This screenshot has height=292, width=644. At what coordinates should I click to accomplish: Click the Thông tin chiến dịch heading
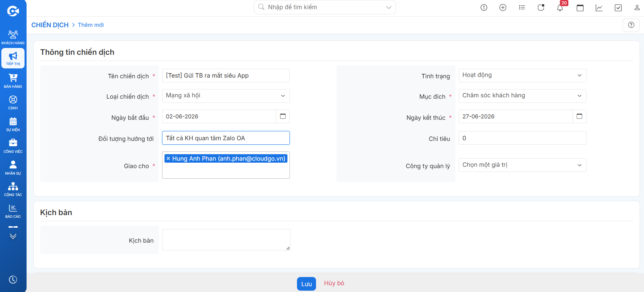(x=77, y=52)
